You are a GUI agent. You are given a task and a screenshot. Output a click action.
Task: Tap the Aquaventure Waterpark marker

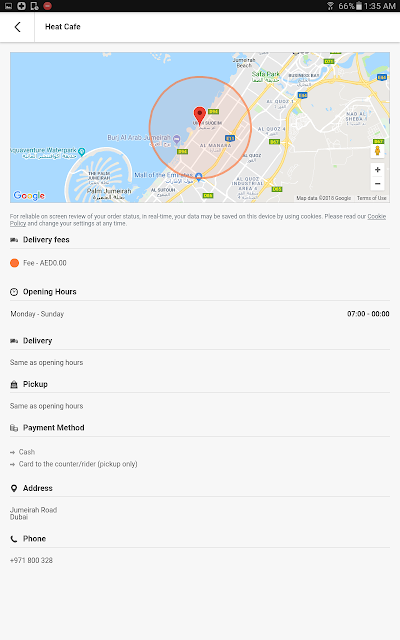(x=82, y=152)
